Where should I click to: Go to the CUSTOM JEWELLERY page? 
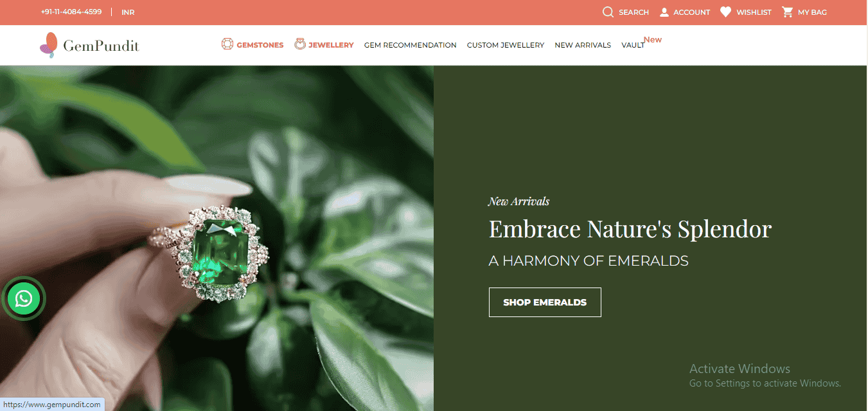(x=506, y=45)
